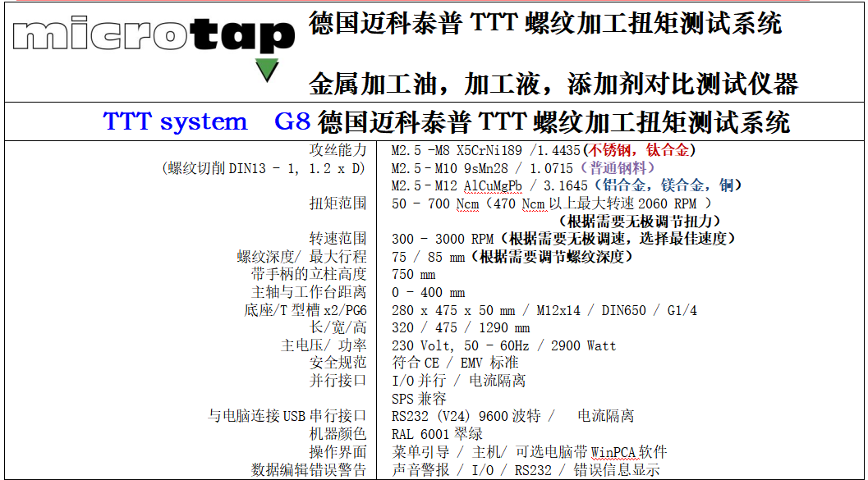Click label '机器颜色'
Image resolution: width=868 pixels, height=480 pixels.
tap(338, 434)
